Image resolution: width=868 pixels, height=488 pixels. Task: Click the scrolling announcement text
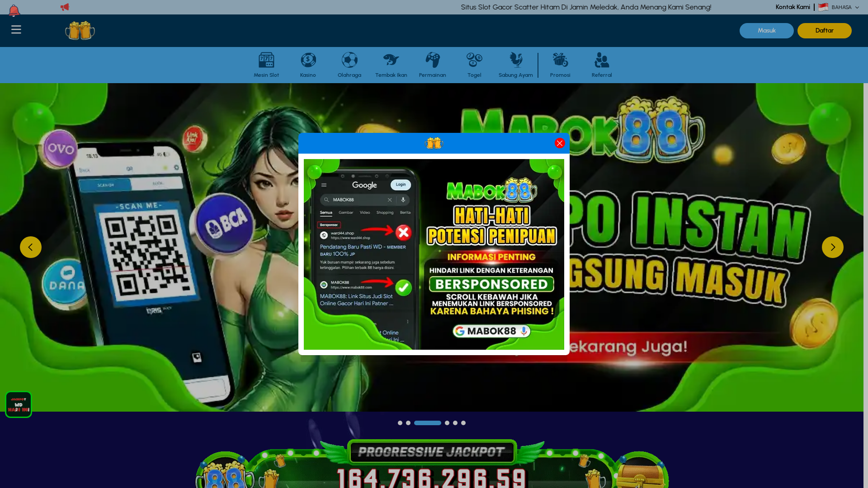coord(586,7)
